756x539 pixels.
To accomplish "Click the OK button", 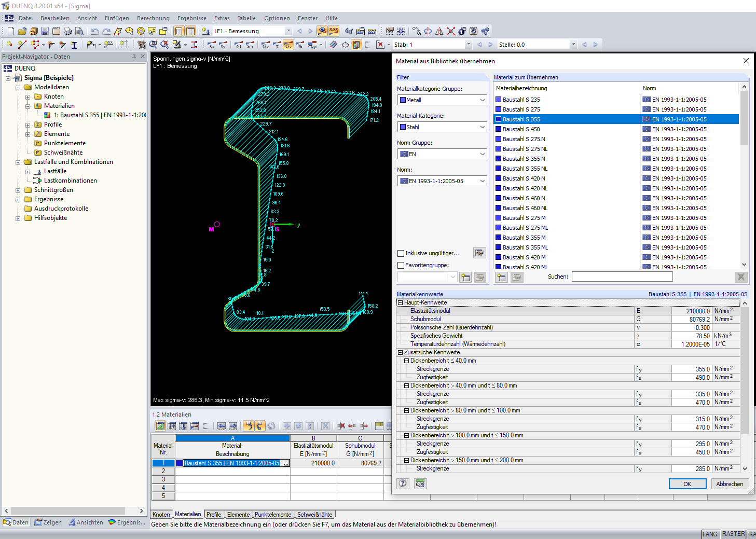I will pos(687,484).
